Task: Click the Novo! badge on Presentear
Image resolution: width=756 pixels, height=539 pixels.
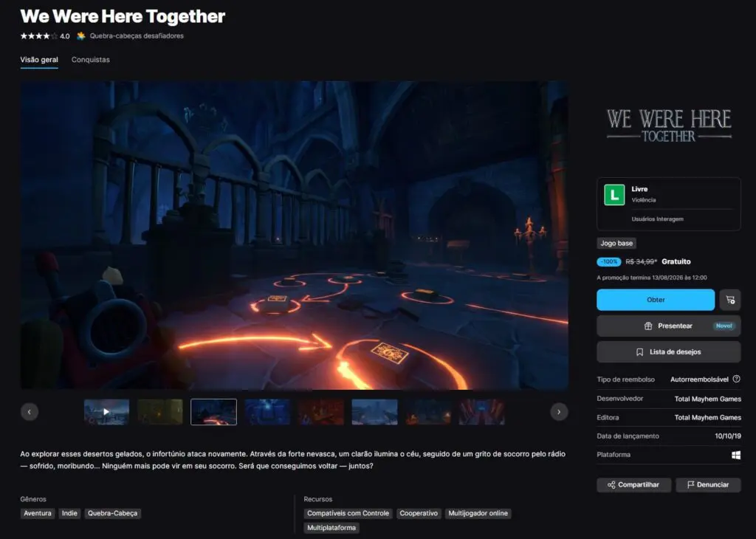Action: tap(724, 326)
